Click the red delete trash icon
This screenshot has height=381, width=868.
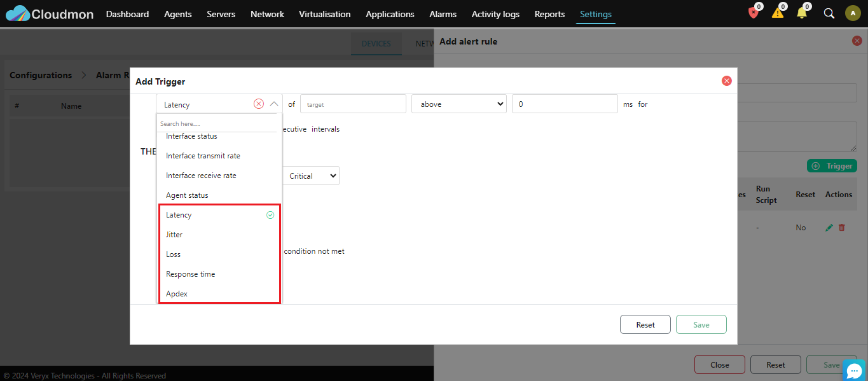click(842, 227)
